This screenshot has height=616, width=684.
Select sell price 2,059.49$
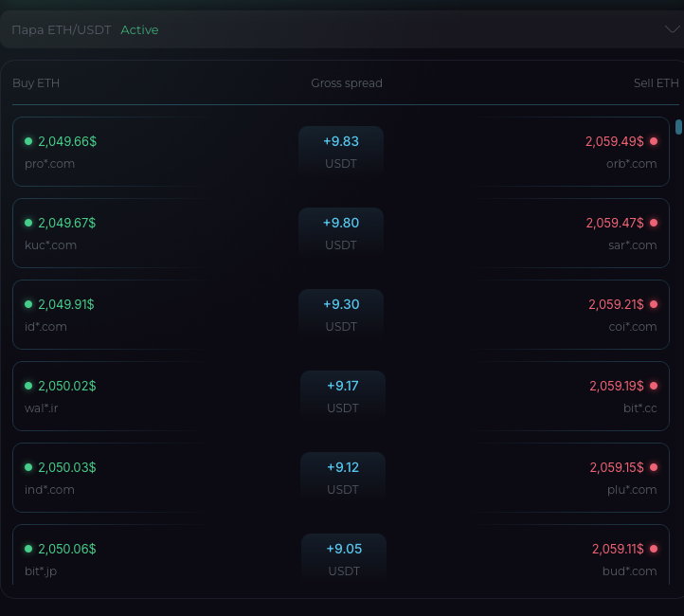coord(615,141)
